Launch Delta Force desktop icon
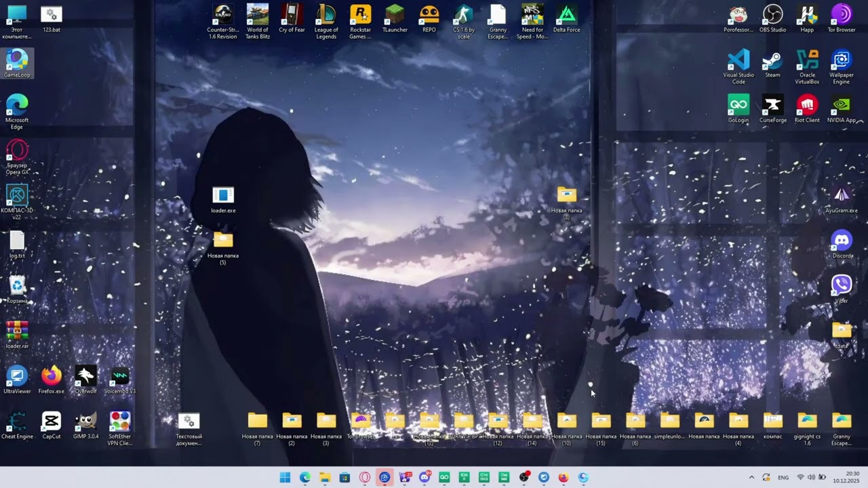Screen dimensions: 868x488 pos(566,19)
